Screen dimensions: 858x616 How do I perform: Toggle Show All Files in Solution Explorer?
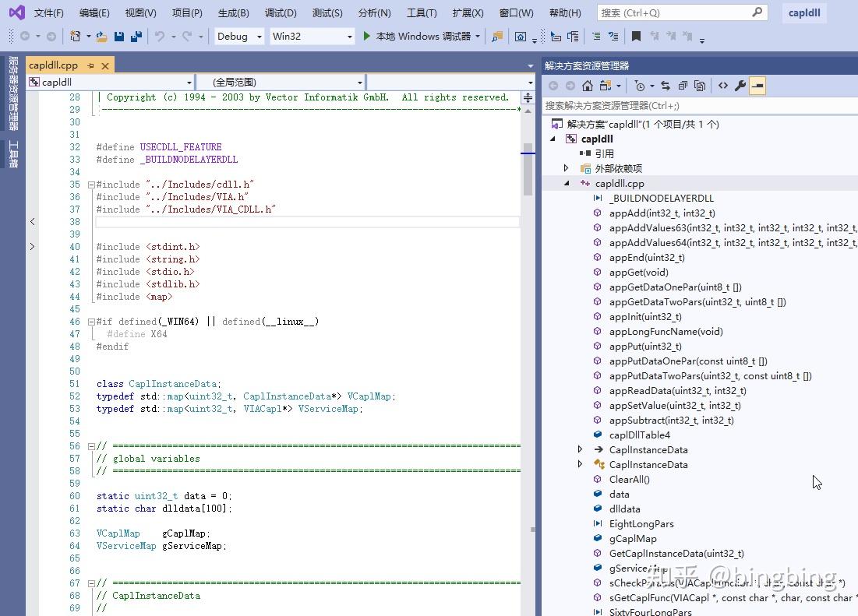pyautogui.click(x=700, y=86)
